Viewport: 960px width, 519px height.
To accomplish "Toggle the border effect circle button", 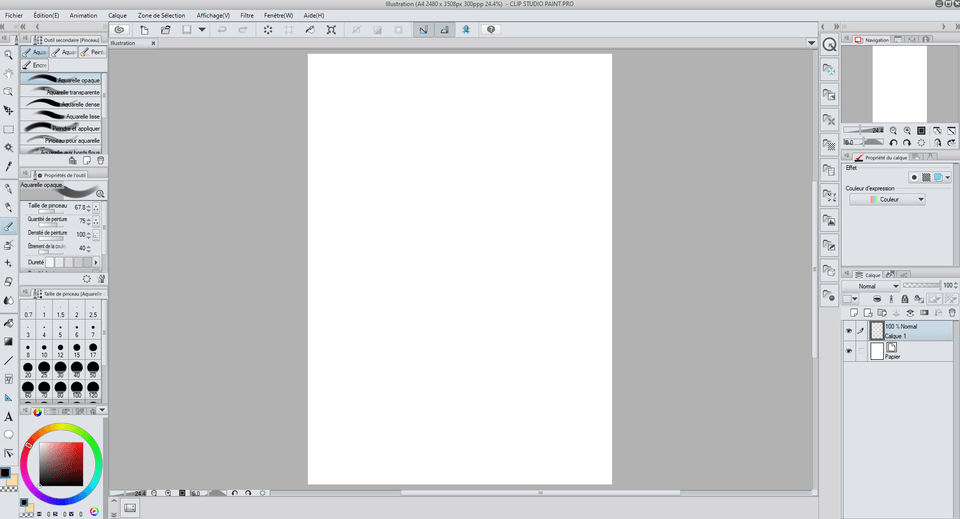I will coord(914,177).
